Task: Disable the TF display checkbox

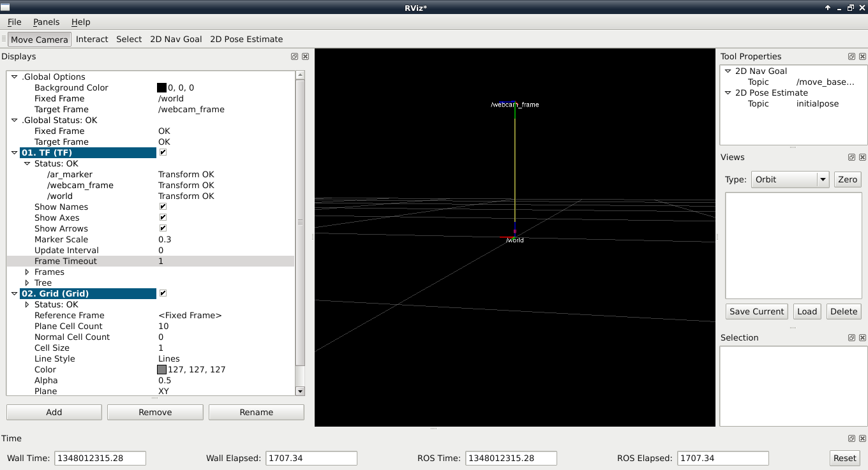Action: pyautogui.click(x=163, y=153)
